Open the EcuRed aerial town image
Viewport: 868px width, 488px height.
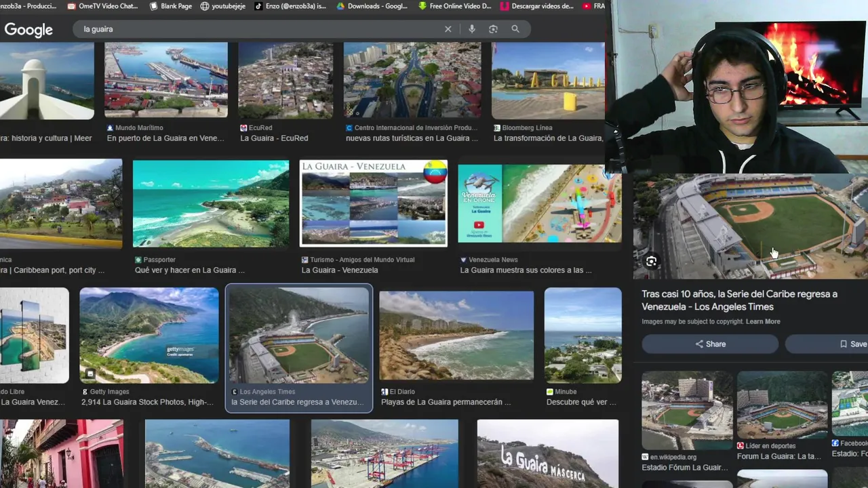pos(285,81)
